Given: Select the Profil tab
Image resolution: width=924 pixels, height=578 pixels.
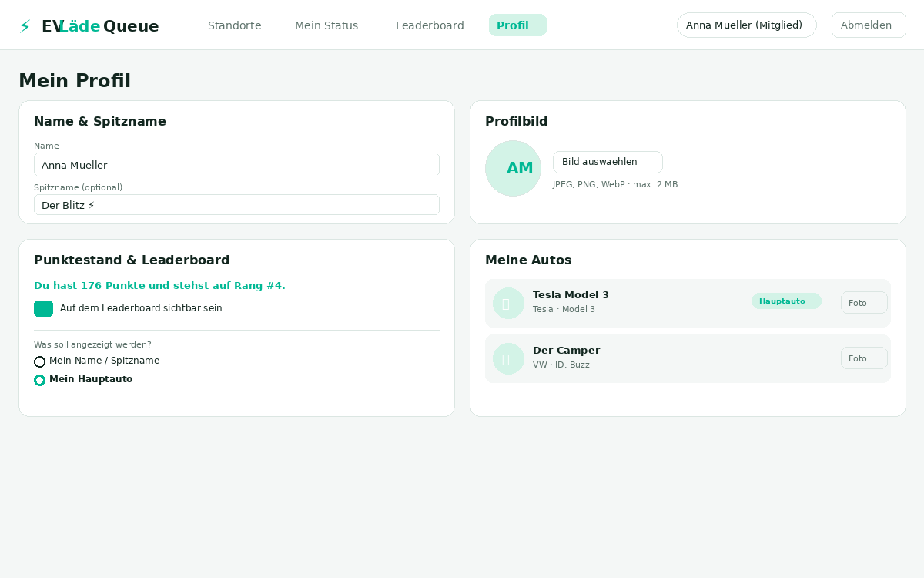Looking at the screenshot, I should click(x=517, y=25).
